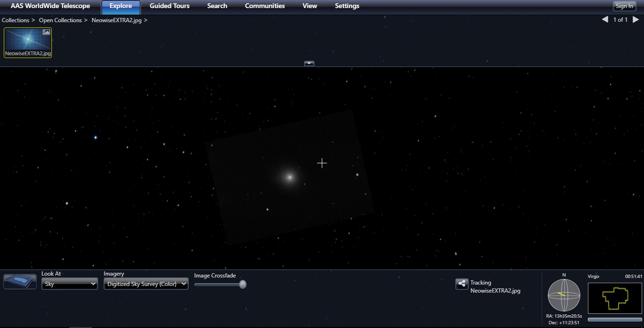Open the Explore tab
644x328 pixels.
click(x=121, y=7)
